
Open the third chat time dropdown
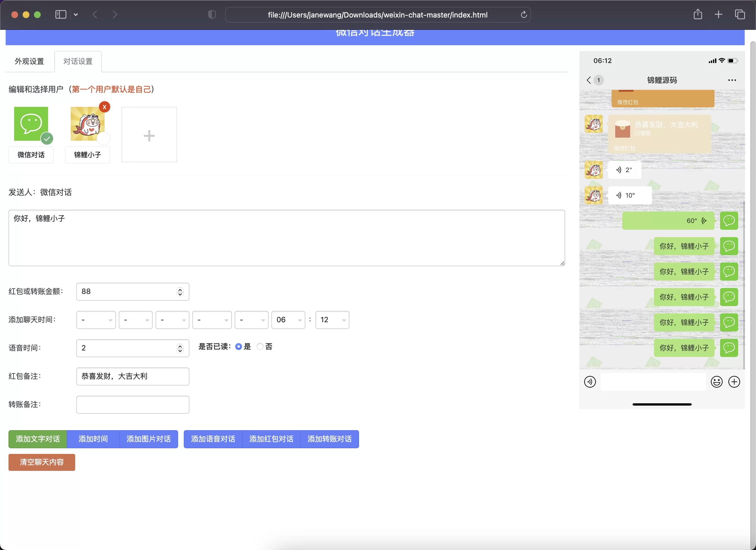point(172,320)
